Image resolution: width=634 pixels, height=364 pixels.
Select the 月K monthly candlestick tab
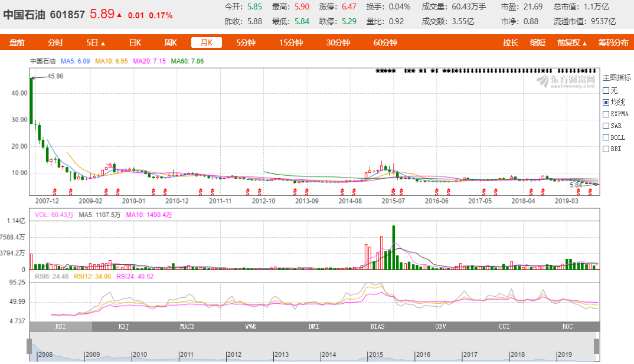[207, 42]
